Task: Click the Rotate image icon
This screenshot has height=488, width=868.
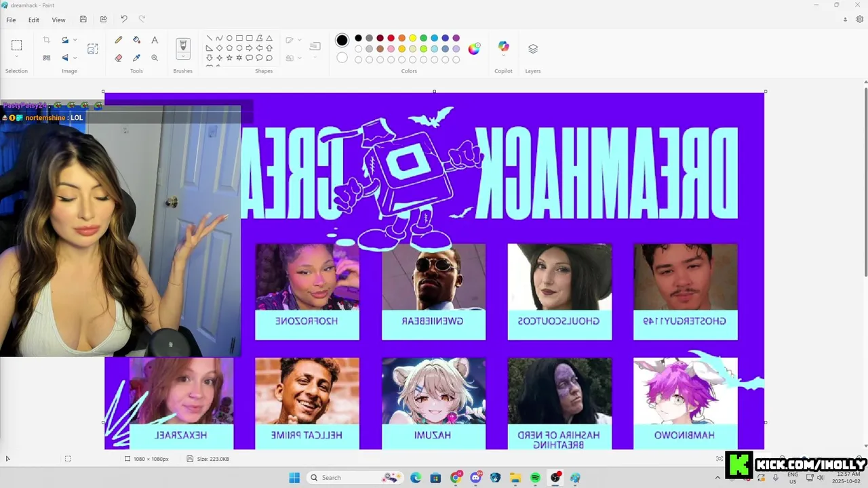Action: point(65,40)
